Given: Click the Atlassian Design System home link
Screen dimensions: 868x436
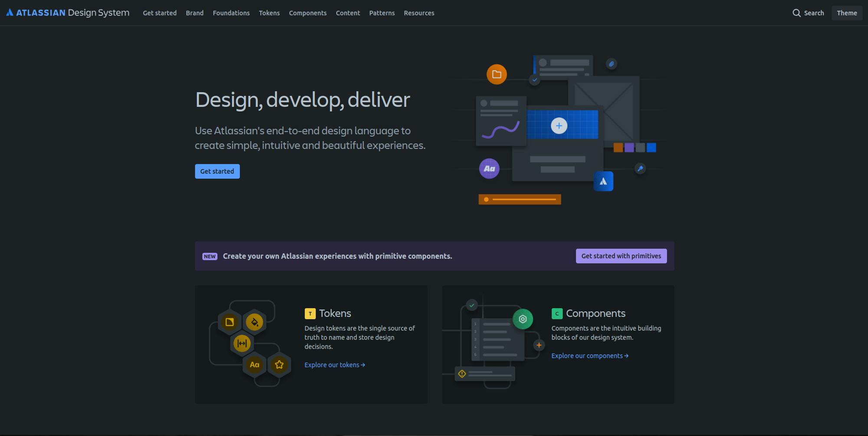Looking at the screenshot, I should [x=68, y=13].
